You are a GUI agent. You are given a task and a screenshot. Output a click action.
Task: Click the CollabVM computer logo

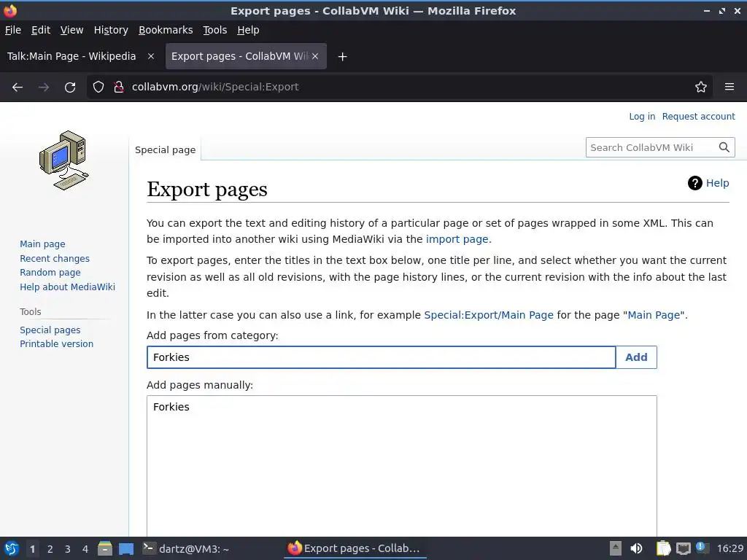point(64,160)
